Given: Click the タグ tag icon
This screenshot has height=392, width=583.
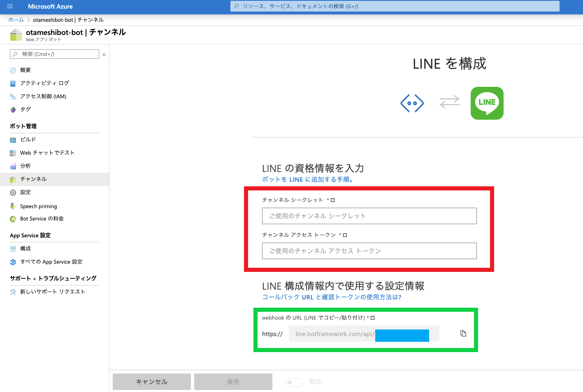Looking at the screenshot, I should (13, 110).
